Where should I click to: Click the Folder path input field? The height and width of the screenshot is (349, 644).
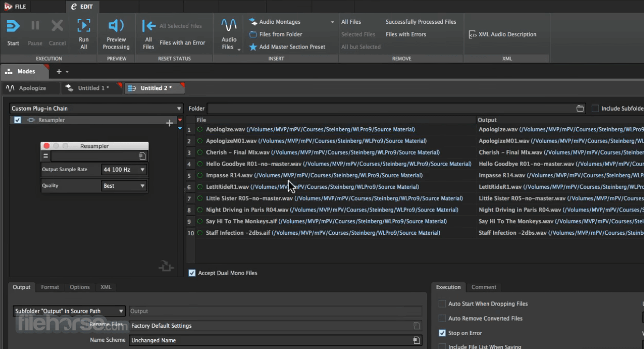pos(396,109)
